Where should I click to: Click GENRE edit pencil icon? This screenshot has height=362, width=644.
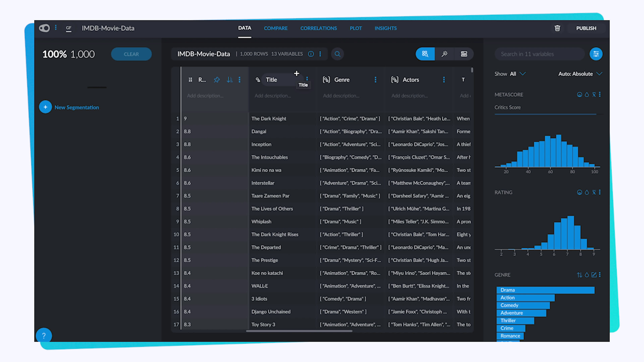[594, 275]
